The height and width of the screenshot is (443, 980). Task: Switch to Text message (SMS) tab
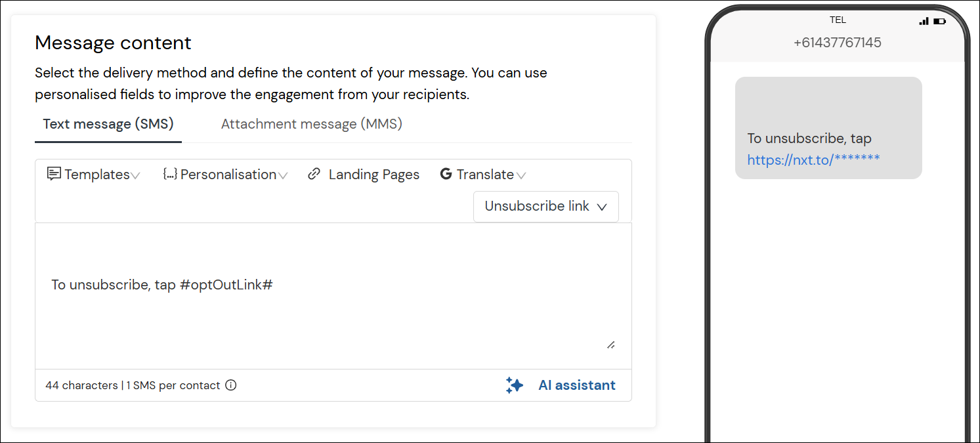point(108,124)
